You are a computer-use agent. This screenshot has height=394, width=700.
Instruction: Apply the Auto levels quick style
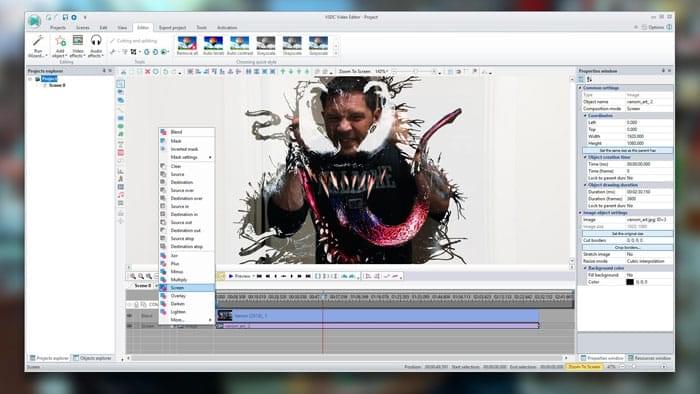click(213, 46)
